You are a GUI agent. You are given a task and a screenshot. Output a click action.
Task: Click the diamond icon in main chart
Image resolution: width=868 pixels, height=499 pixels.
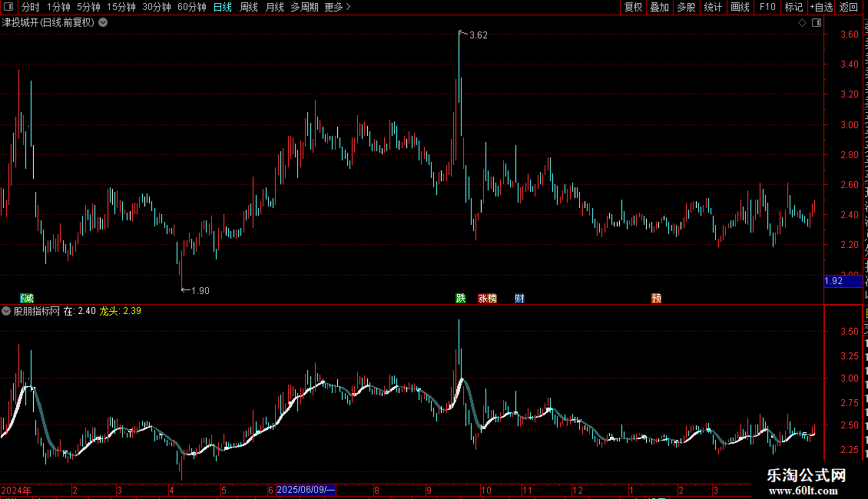click(x=802, y=23)
